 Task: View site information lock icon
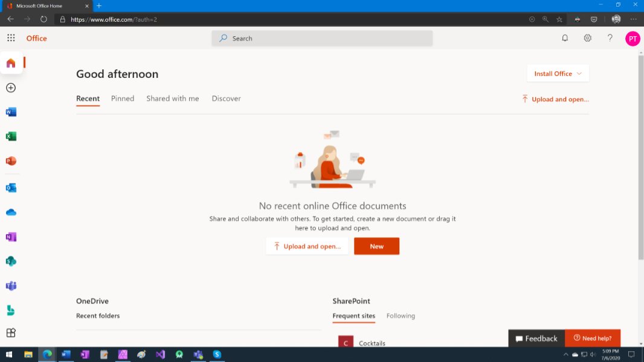pos(62,19)
